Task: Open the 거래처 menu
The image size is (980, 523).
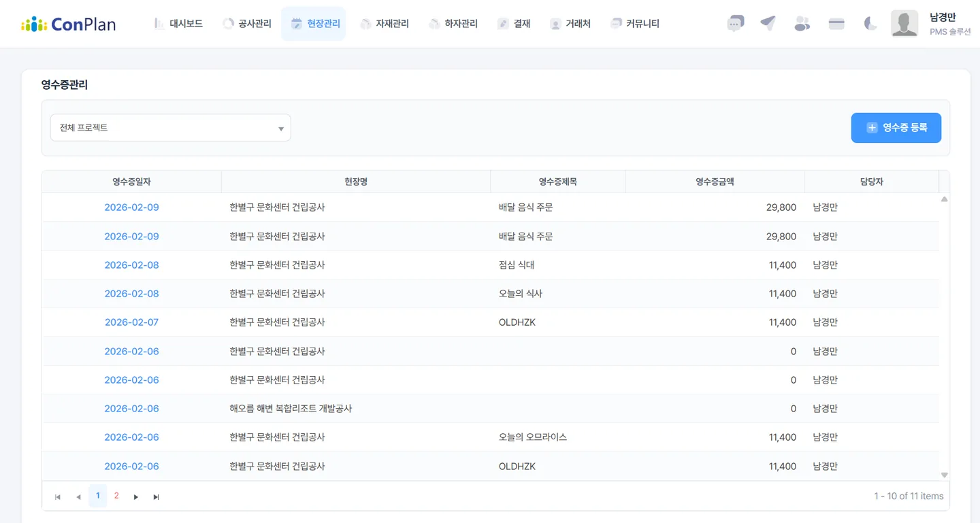Action: click(570, 24)
